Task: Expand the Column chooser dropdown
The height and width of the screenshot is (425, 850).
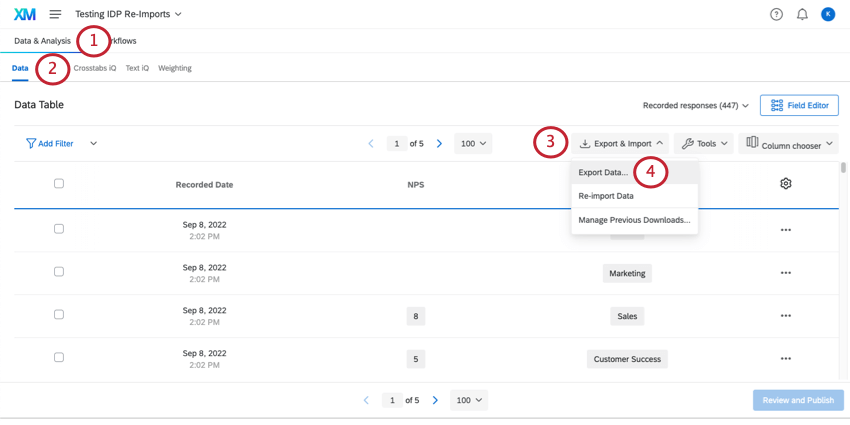Action: pos(790,144)
